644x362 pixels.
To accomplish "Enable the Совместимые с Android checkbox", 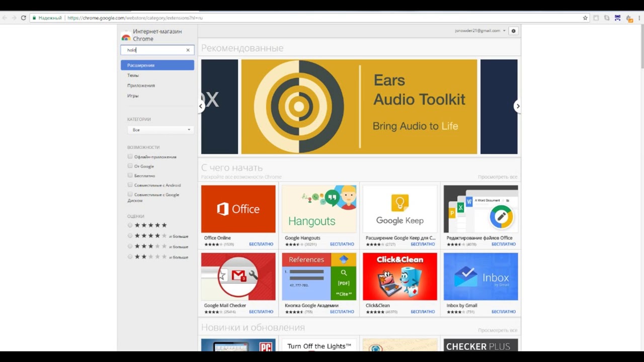I will pyautogui.click(x=130, y=185).
